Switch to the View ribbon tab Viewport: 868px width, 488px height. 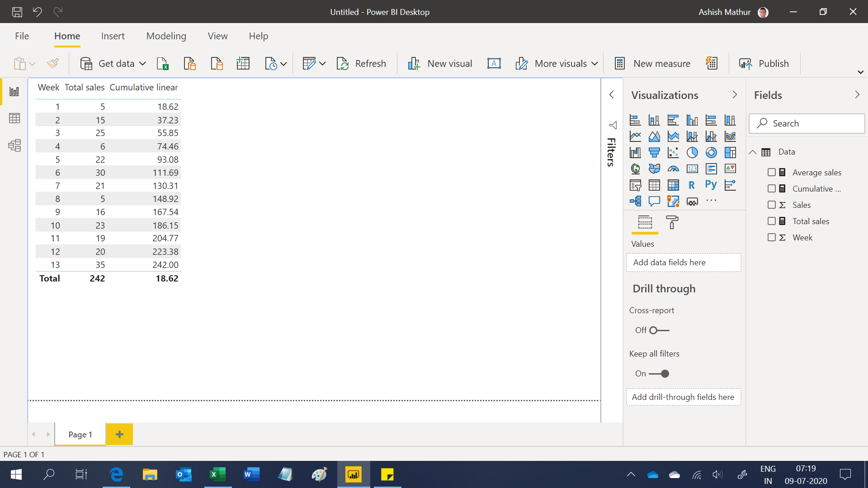pyautogui.click(x=217, y=36)
